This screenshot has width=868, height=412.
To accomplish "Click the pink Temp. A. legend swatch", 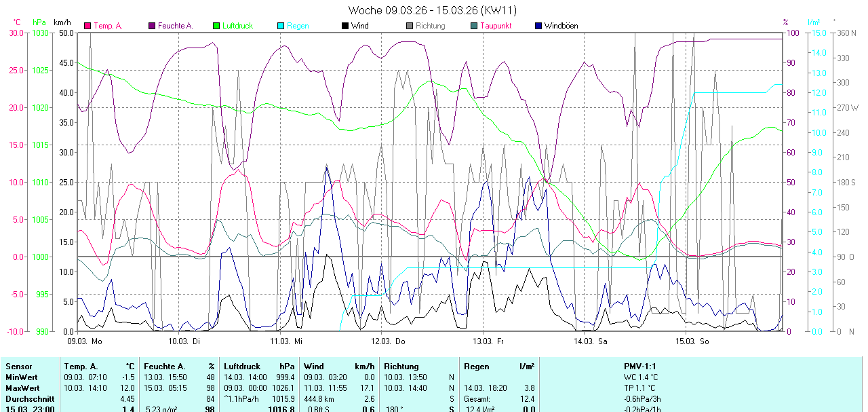I will pyautogui.click(x=87, y=26).
